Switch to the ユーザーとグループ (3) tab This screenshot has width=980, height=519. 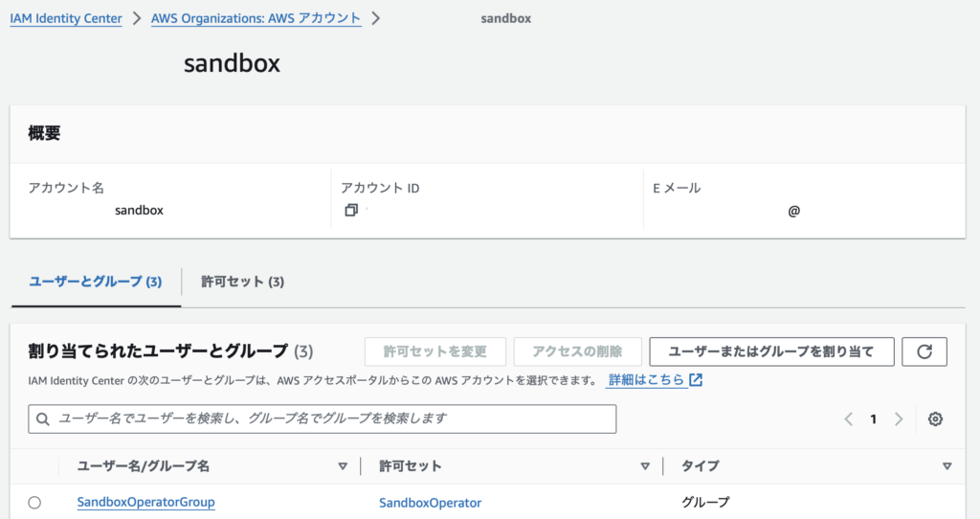(96, 282)
